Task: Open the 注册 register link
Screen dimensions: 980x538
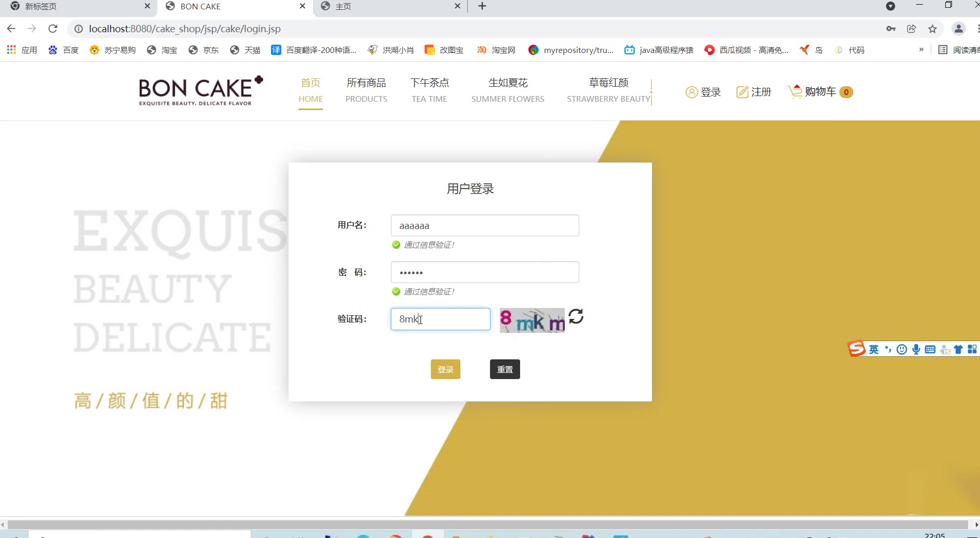Action: (754, 92)
